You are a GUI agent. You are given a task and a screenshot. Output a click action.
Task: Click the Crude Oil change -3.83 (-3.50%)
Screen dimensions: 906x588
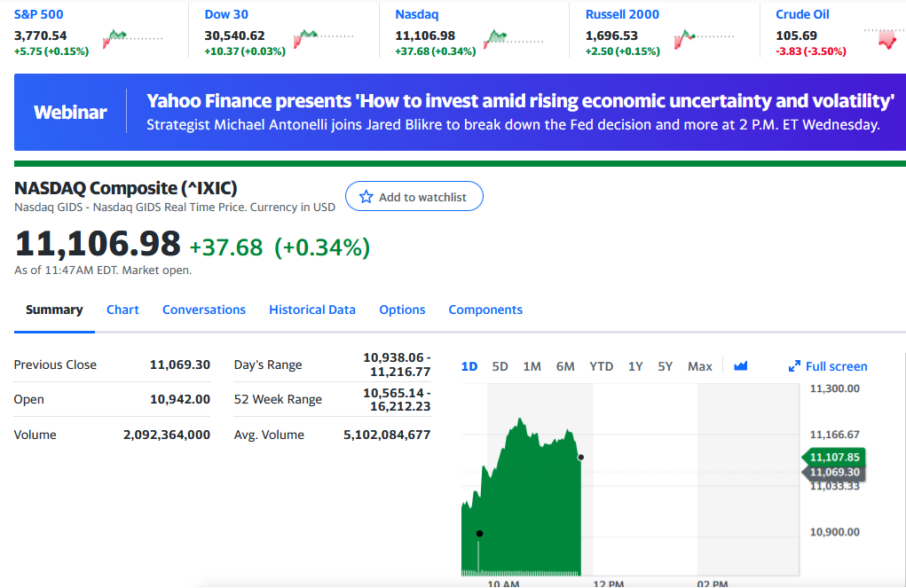(811, 51)
